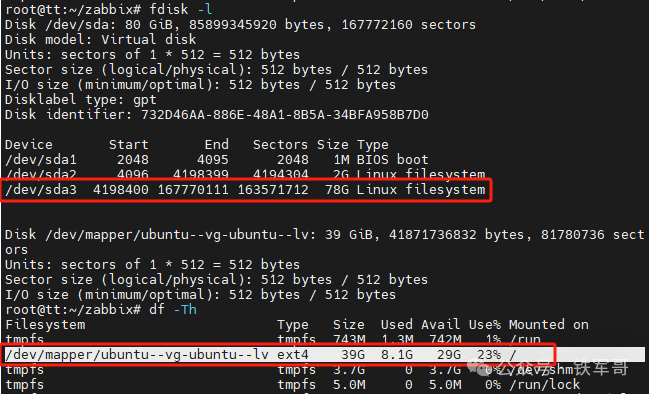Click the '167772160' sectors value
650x394 pixels.
point(377,24)
